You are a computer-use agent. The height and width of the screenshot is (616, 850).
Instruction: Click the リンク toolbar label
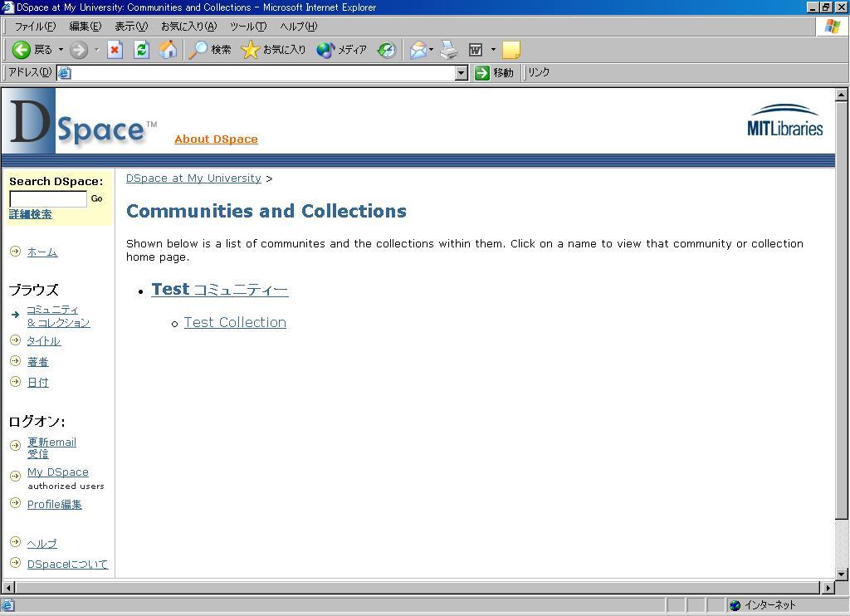point(538,72)
